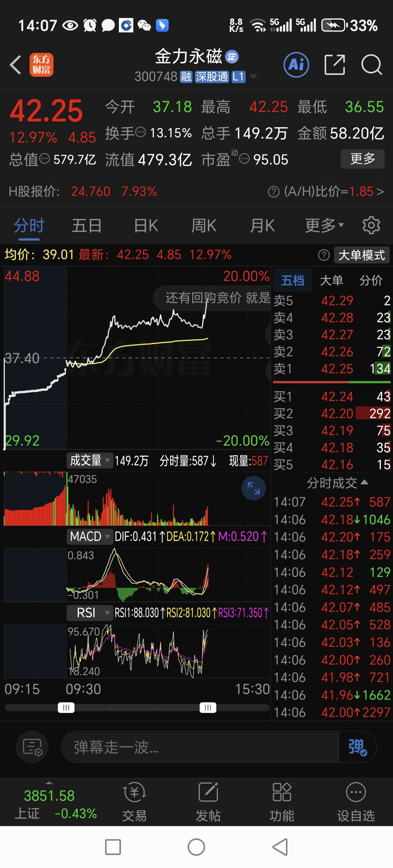Tap the right timeline range handle
The width and height of the screenshot is (393, 868).
pos(208,707)
